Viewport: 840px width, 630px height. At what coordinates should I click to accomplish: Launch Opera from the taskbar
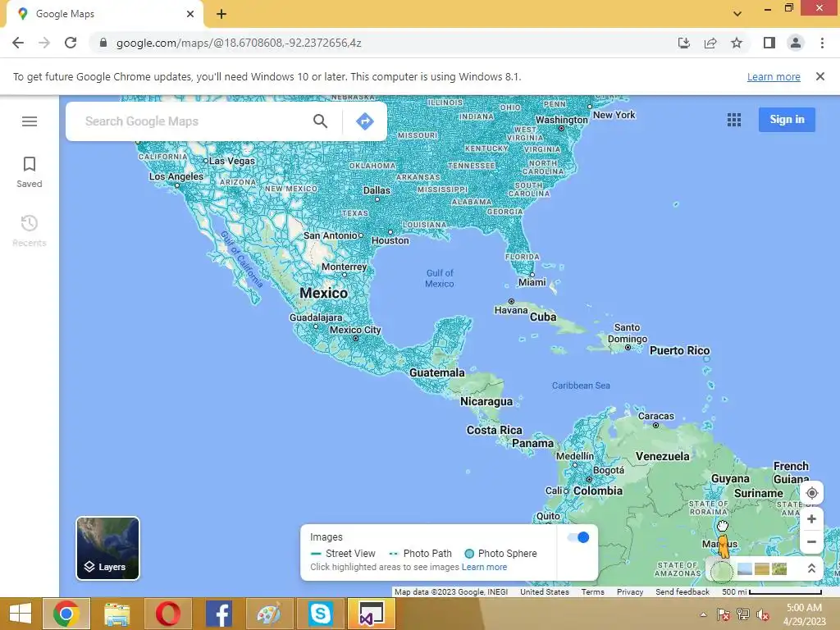point(168,614)
